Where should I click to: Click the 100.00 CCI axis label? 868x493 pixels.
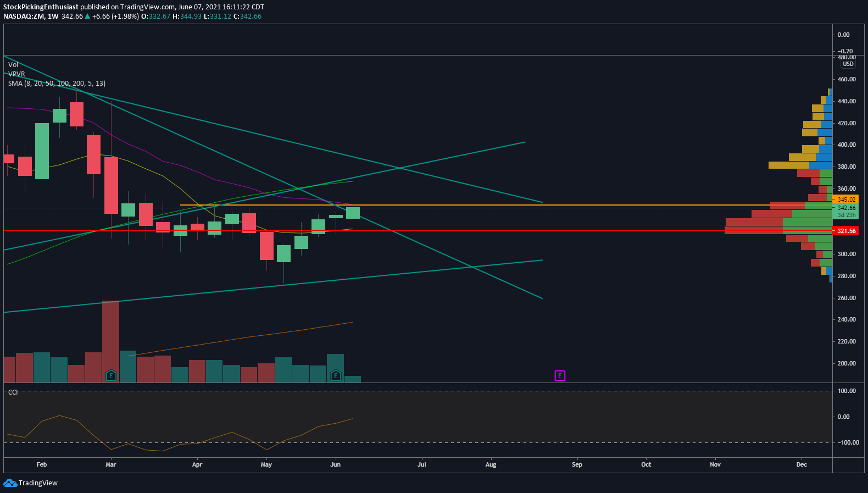point(847,391)
